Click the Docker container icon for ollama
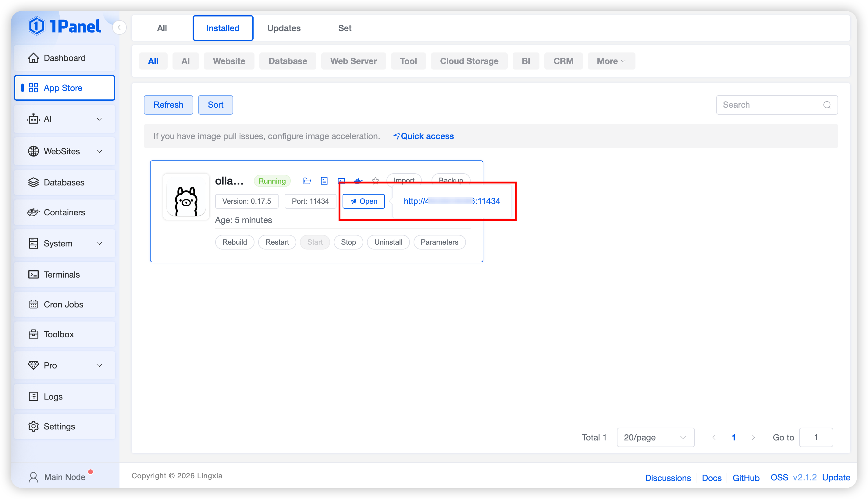This screenshot has width=868, height=499. (358, 180)
